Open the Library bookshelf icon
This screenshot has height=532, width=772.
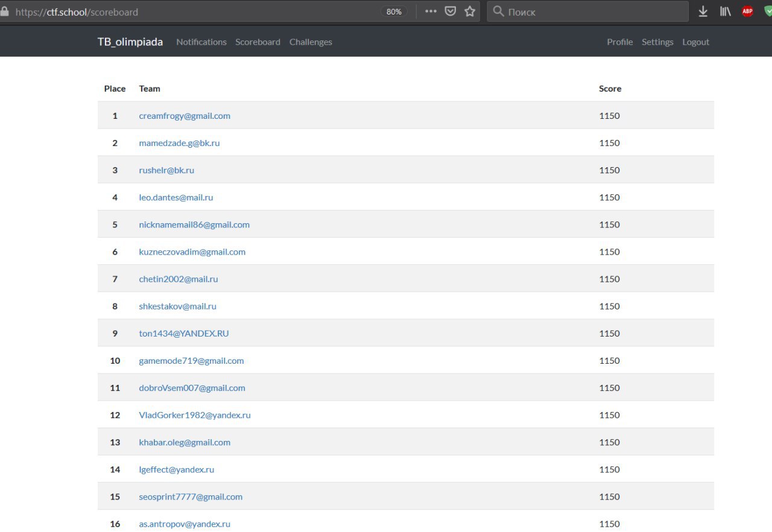tap(725, 11)
